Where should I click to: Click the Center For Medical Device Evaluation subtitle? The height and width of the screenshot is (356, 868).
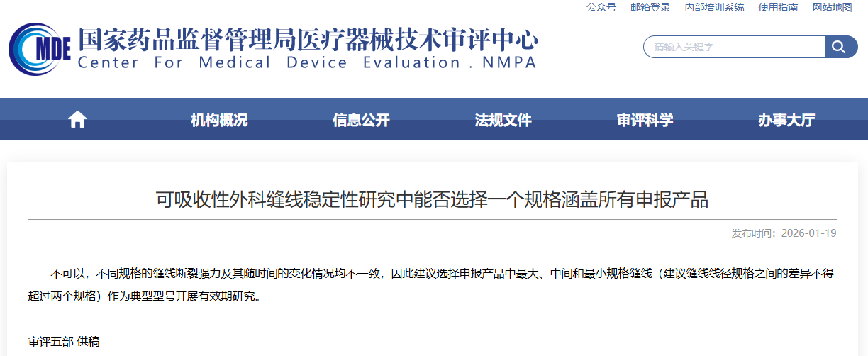[x=306, y=62]
